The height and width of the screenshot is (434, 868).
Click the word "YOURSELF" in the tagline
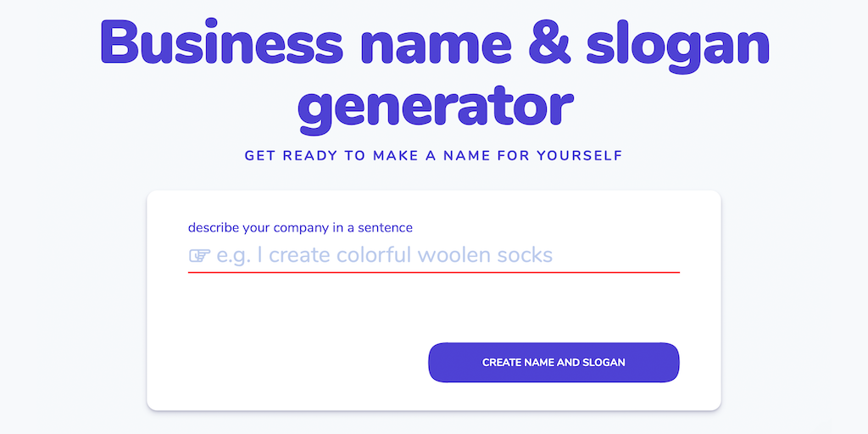point(580,156)
